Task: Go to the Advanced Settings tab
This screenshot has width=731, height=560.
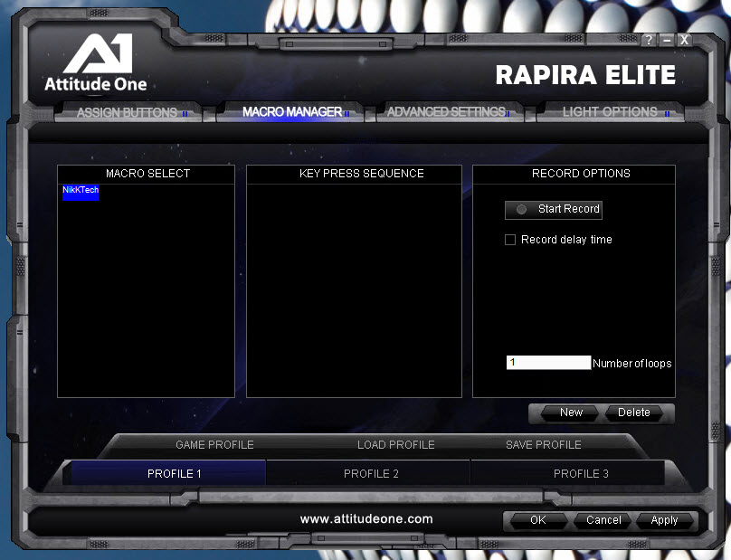Action: click(448, 112)
